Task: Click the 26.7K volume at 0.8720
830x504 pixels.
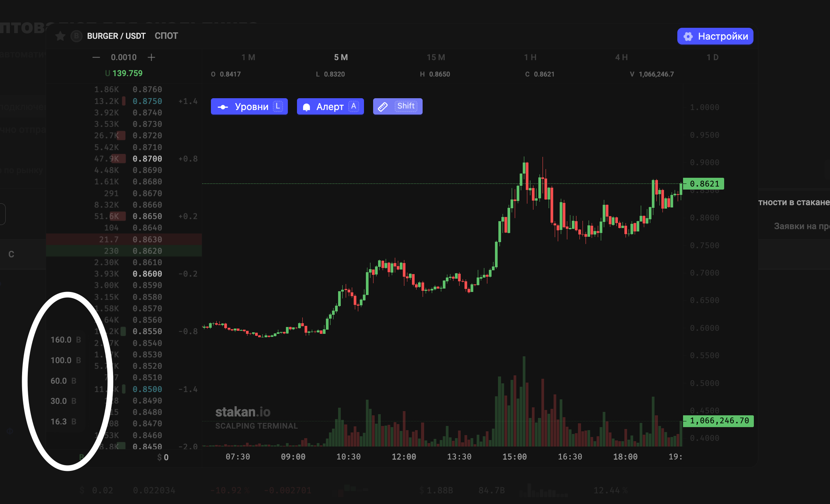Action: click(x=107, y=136)
